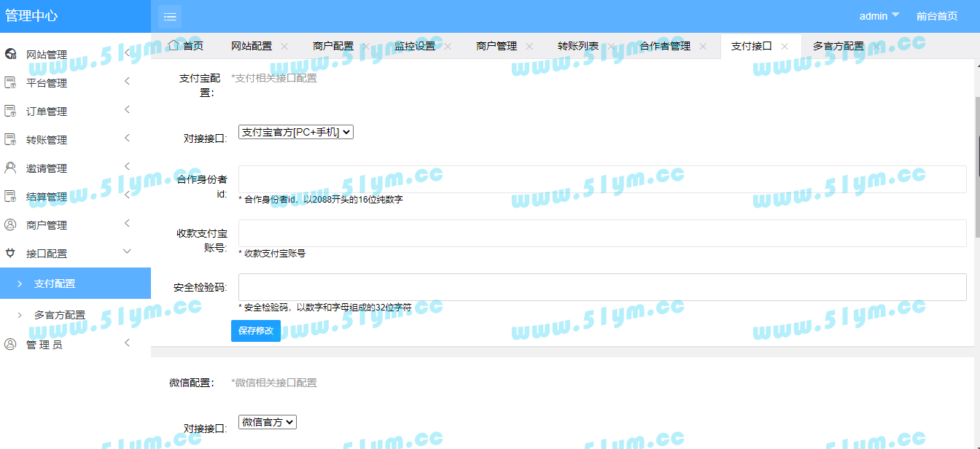Viewport: 980px width, 449px height.
Task: Click hint text about 2088开头的16位纯数字
Action: point(321,199)
